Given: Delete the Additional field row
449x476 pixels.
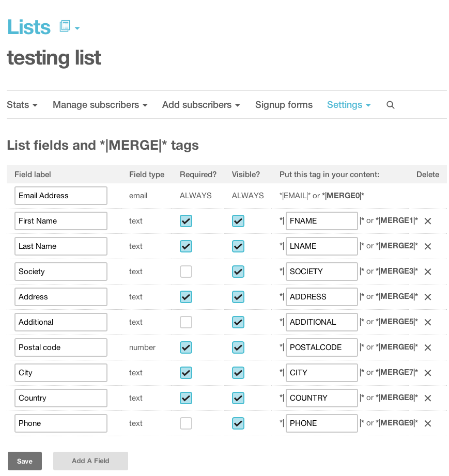Looking at the screenshot, I should click(428, 322).
